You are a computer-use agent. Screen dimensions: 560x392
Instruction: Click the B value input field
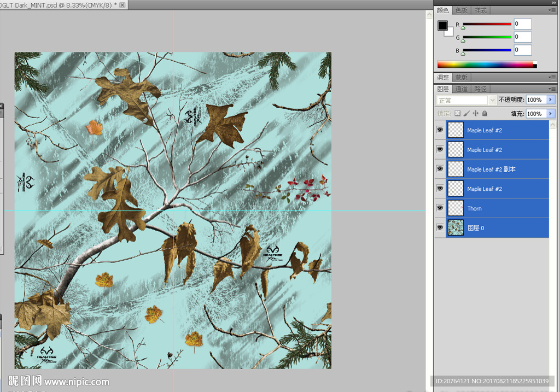click(522, 50)
